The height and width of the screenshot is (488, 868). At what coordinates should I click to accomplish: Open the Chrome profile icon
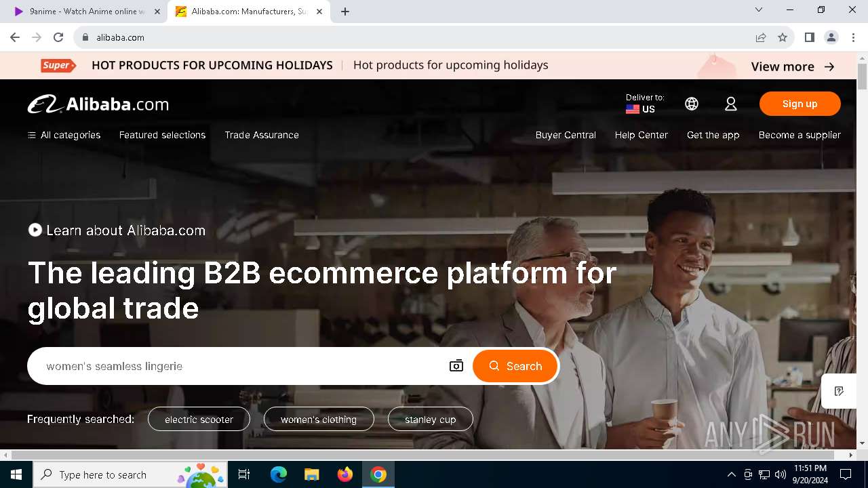click(831, 37)
